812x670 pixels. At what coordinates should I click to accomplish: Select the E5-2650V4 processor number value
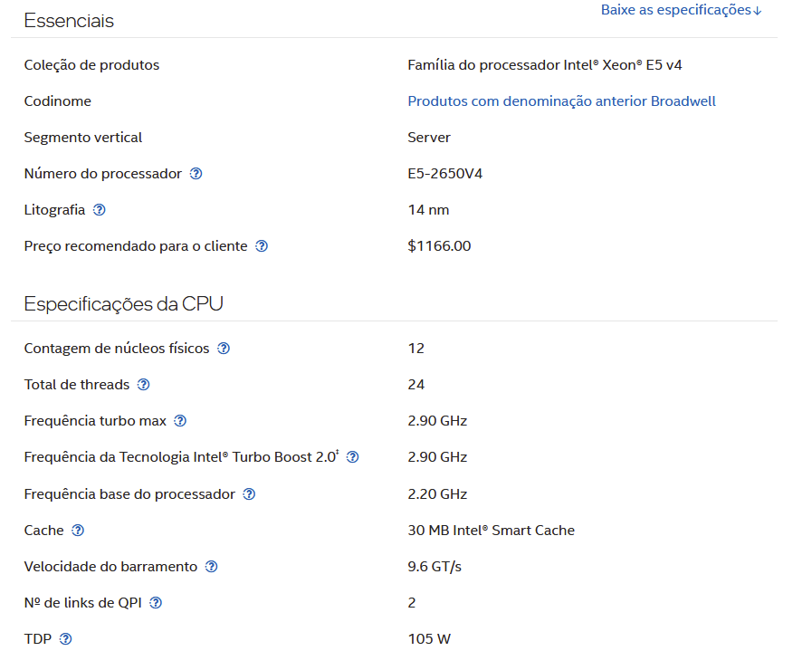pos(444,174)
